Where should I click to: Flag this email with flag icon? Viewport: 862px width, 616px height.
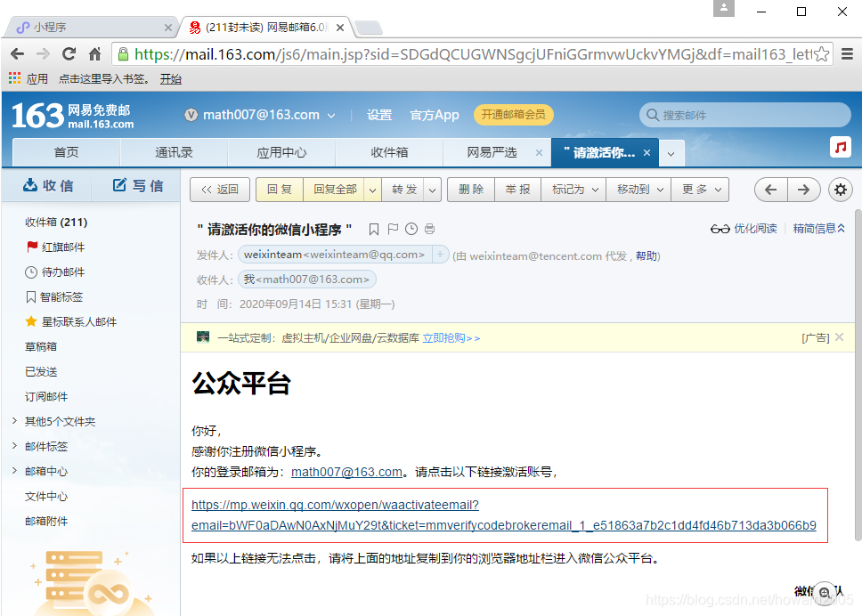tap(393, 229)
